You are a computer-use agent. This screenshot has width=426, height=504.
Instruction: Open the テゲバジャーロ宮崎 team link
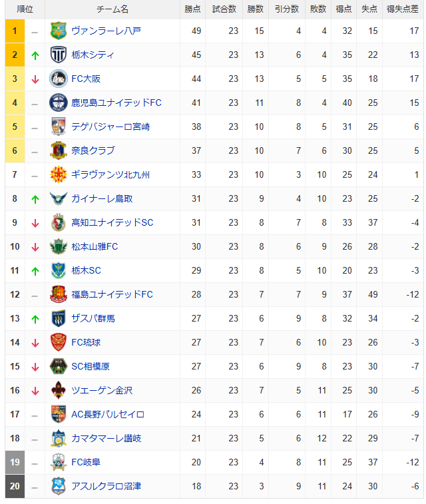pyautogui.click(x=110, y=126)
